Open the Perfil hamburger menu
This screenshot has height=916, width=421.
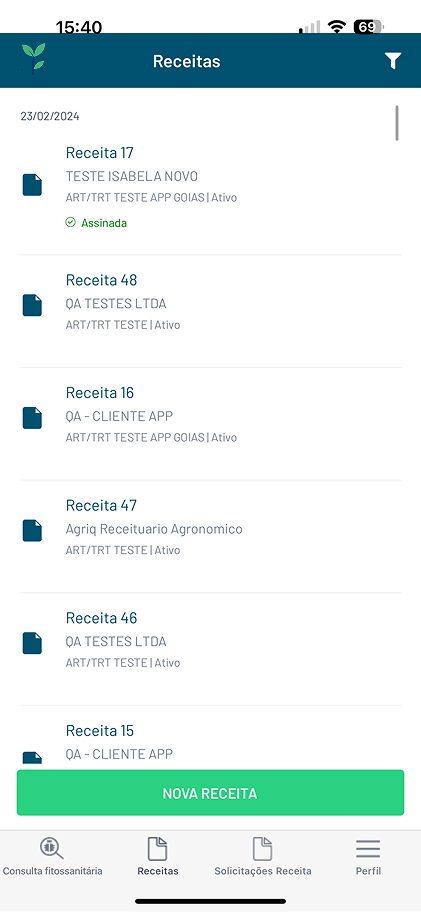368,856
